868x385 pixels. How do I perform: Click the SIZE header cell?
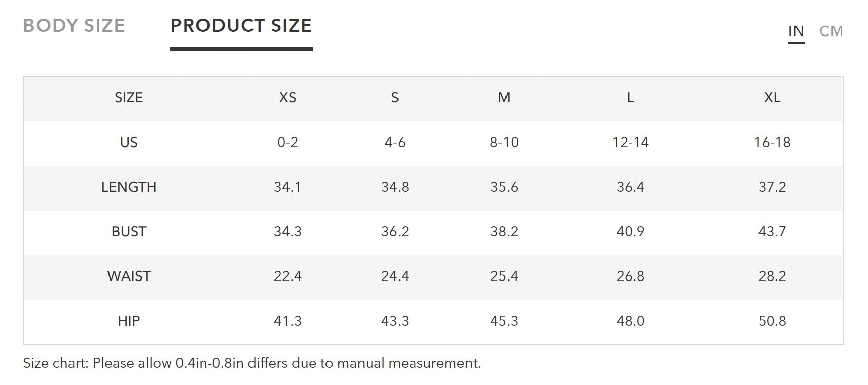[x=129, y=98]
